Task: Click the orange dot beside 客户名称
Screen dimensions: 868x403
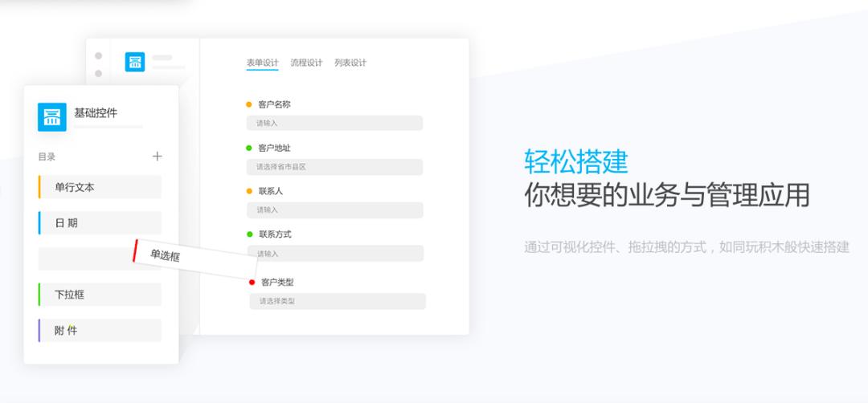Action: pos(248,104)
